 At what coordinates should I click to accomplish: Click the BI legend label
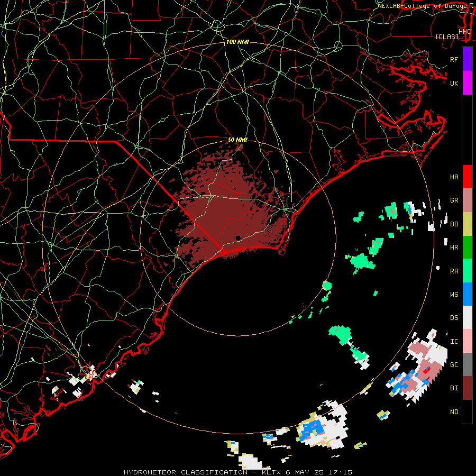tap(454, 388)
